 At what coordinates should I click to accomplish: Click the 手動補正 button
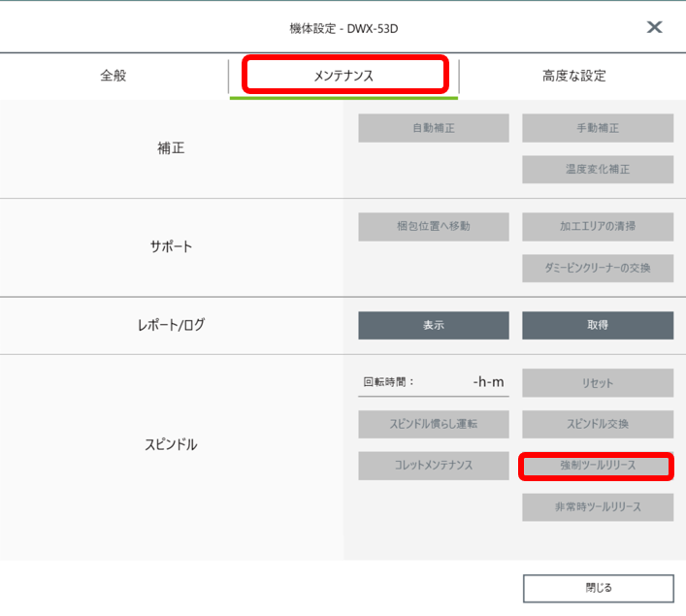pos(597,128)
